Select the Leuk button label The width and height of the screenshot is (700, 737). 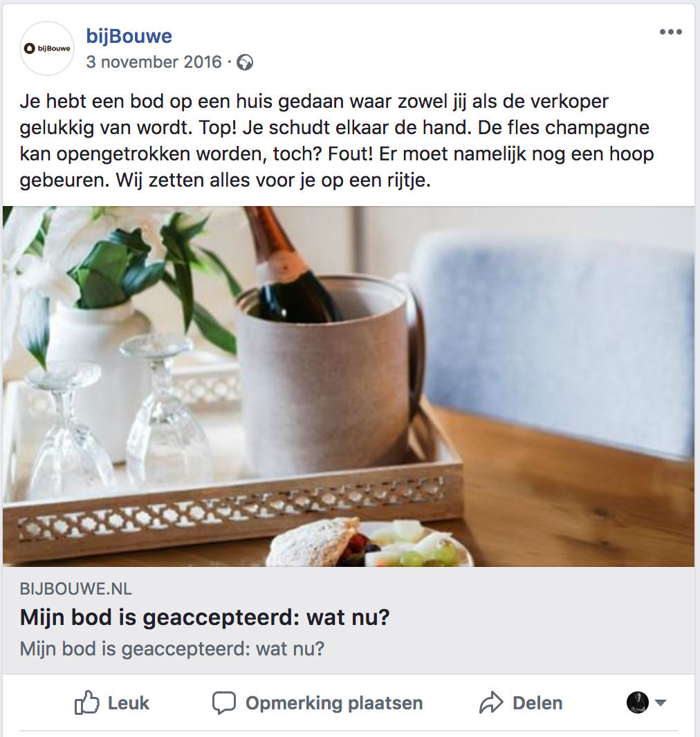[x=129, y=703]
